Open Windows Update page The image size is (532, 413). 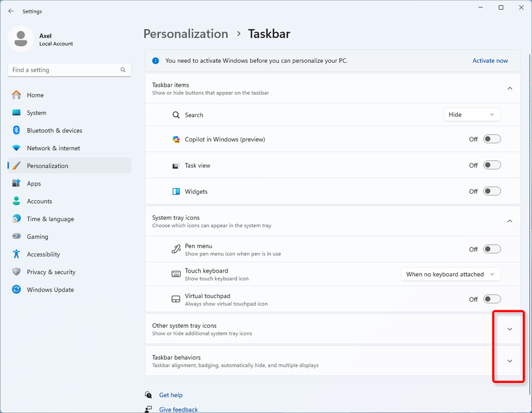(69, 290)
